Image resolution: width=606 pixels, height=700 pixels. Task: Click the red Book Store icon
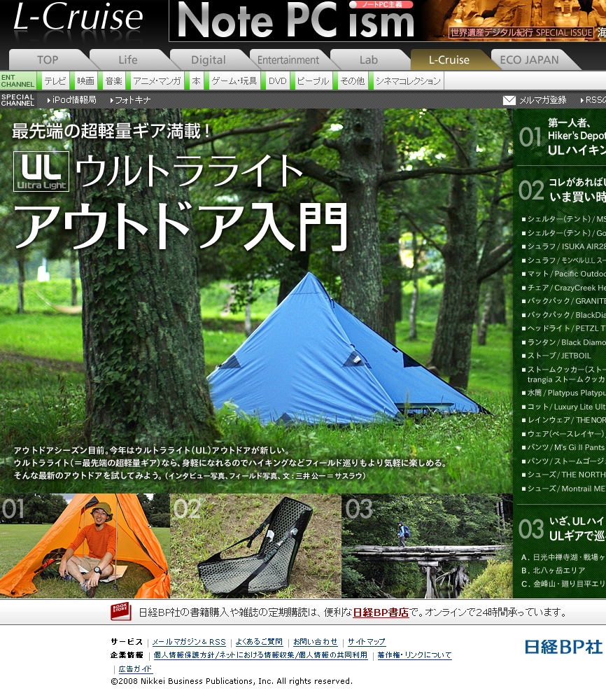(x=120, y=611)
